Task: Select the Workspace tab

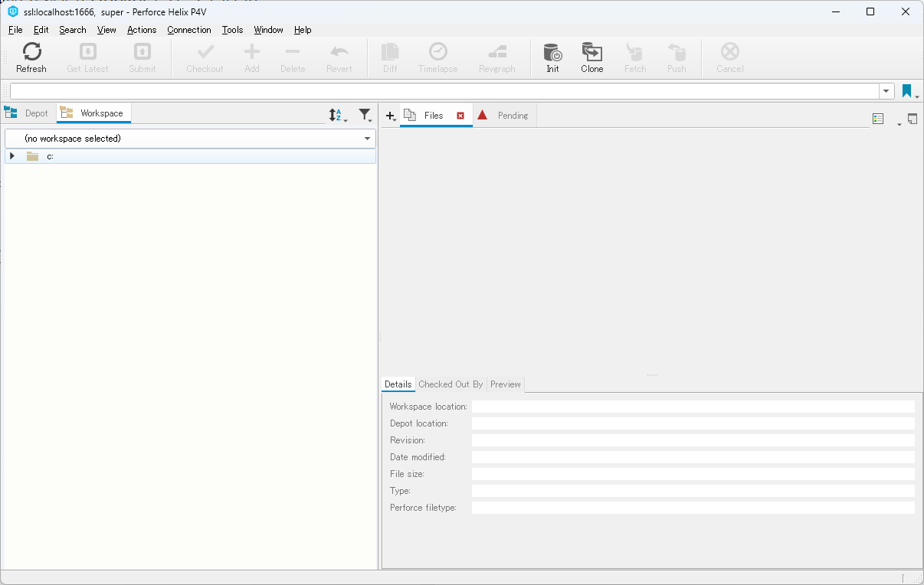Action: (94, 113)
